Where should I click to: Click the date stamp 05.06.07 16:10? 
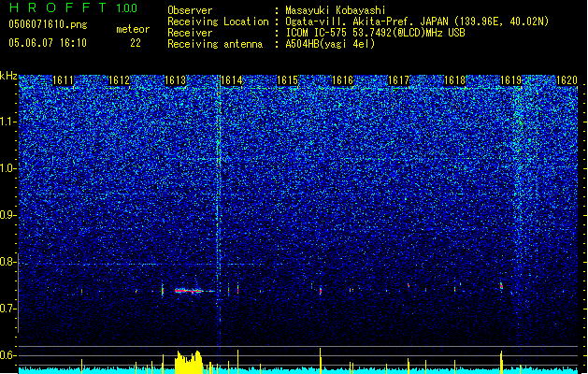click(48, 43)
